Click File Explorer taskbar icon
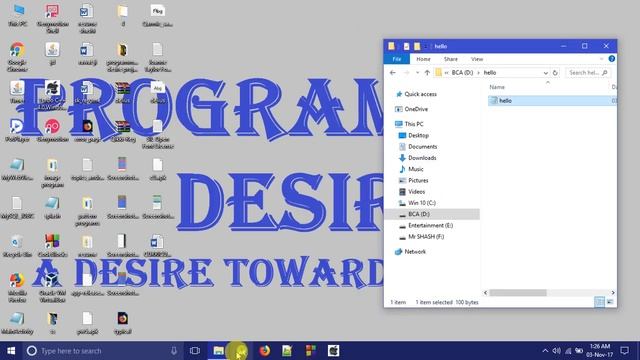This screenshot has width=640, height=360. coord(218,351)
